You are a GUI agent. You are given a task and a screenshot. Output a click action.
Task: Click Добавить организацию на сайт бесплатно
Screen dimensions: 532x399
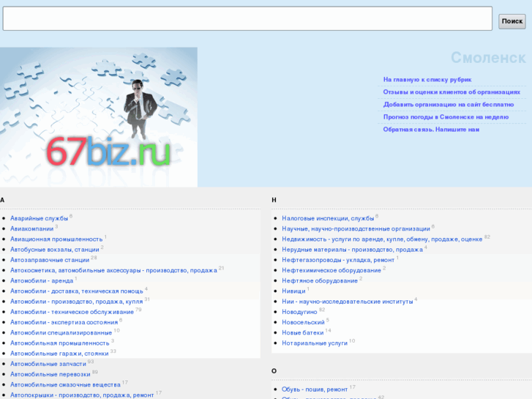pos(449,105)
